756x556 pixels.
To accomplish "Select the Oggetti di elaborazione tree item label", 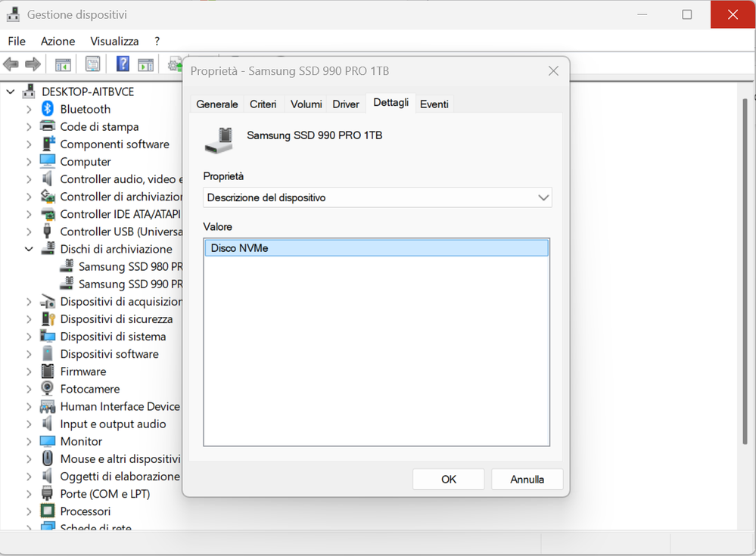I will (x=120, y=477).
